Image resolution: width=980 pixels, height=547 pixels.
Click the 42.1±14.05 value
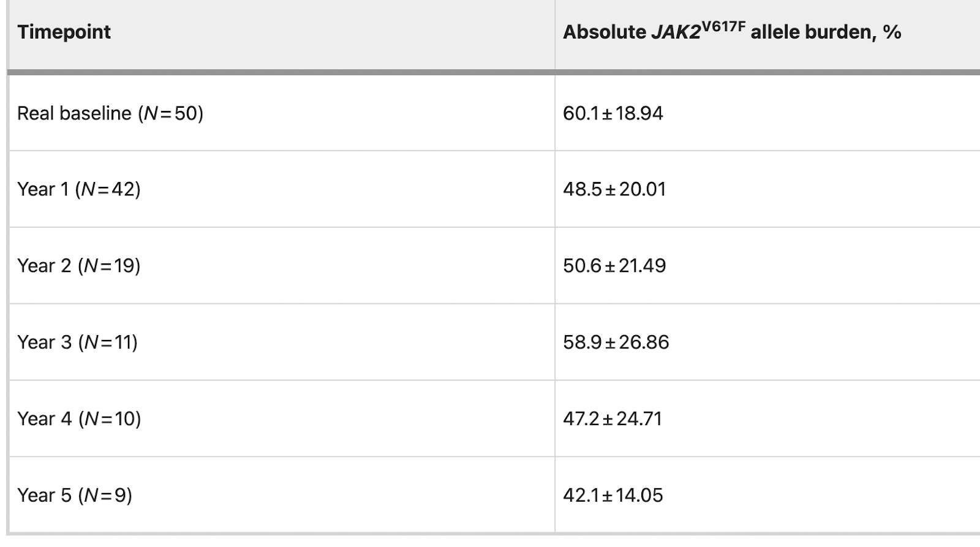(x=613, y=496)
